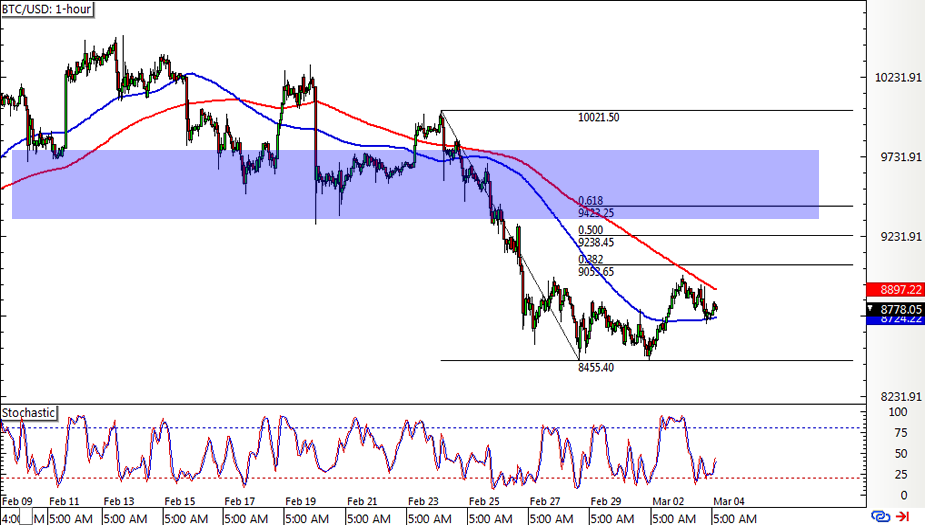Click the stochastic 75 scale value
The width and height of the screenshot is (925, 525).
coord(901,434)
